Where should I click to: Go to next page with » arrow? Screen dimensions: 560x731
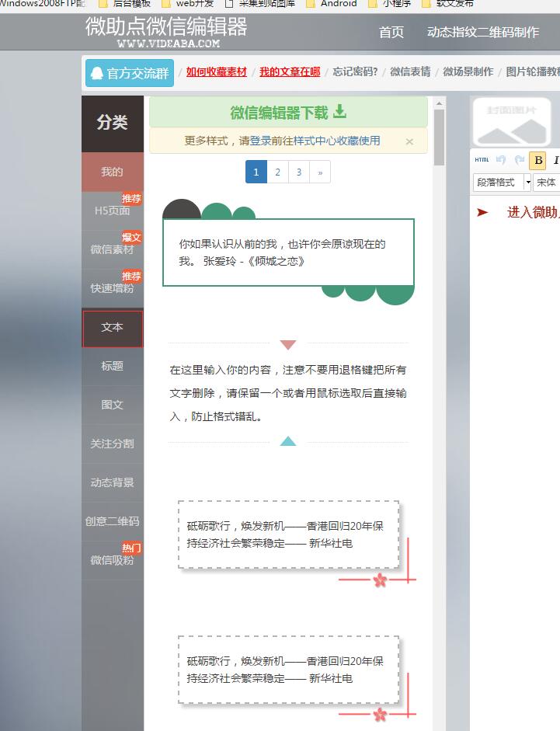[x=320, y=172]
